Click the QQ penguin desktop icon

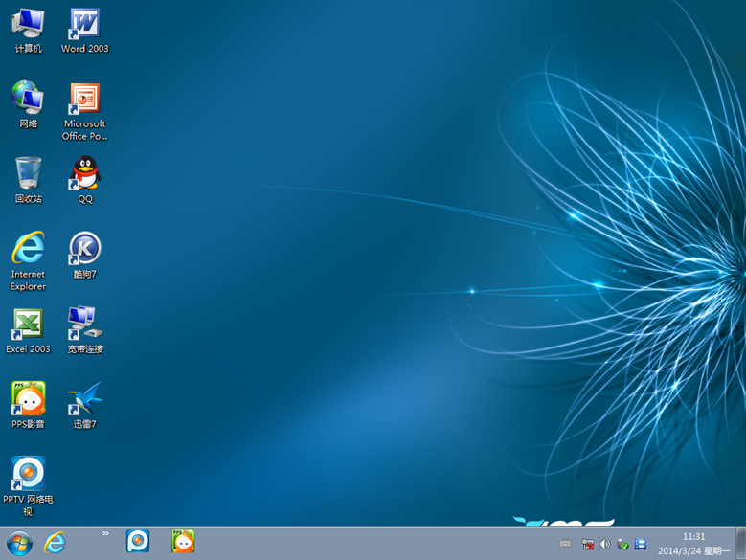84,173
